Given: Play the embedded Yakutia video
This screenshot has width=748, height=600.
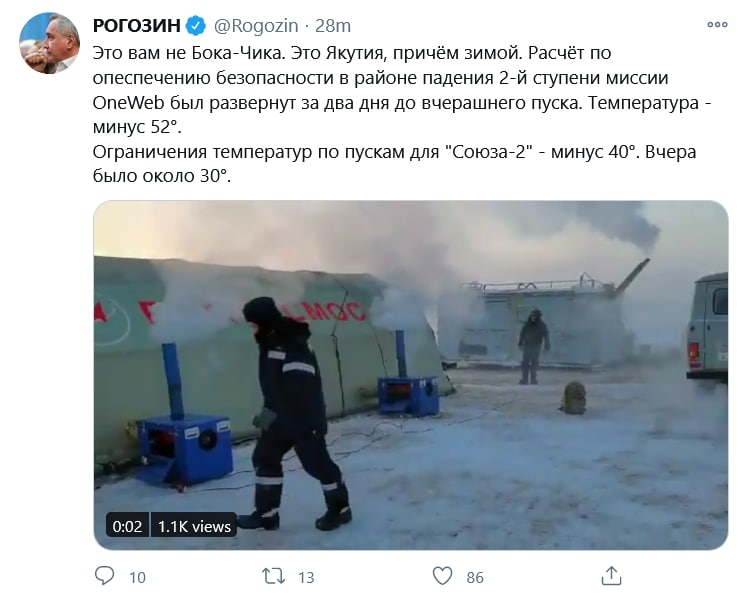Looking at the screenshot, I should (411, 375).
